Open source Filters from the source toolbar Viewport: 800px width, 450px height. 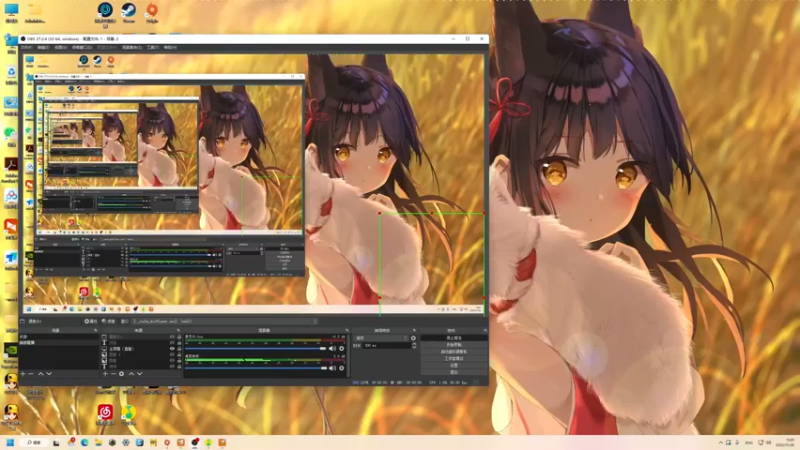click(108, 321)
